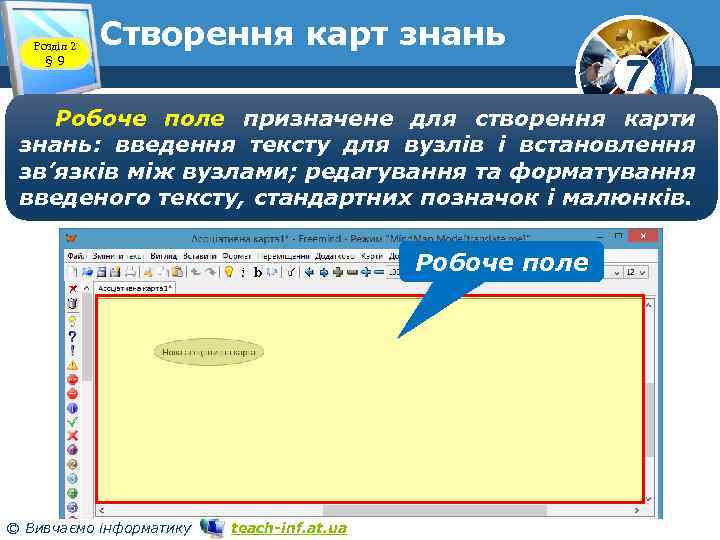Click the horizontal scrollbar left arrow

pyautogui.click(x=101, y=510)
